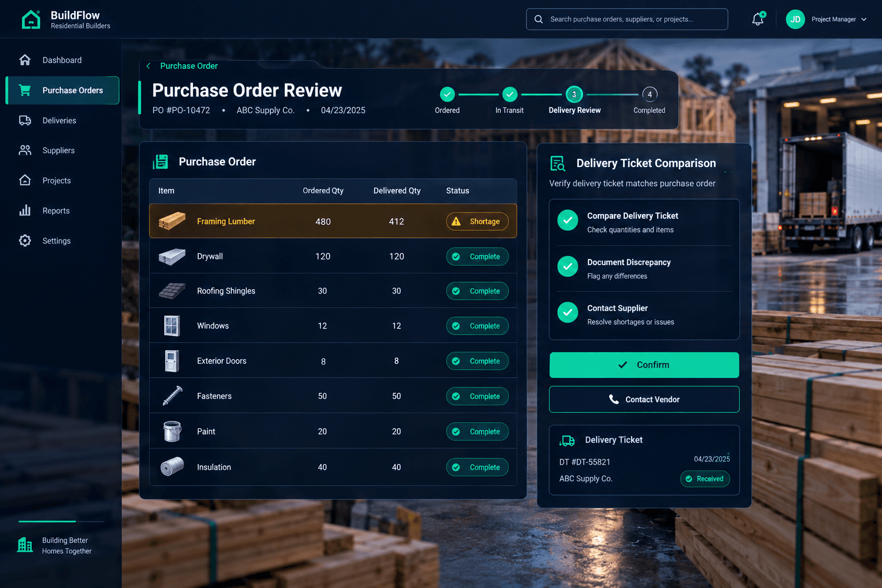
Task: Click the Received status badge
Action: (x=705, y=479)
